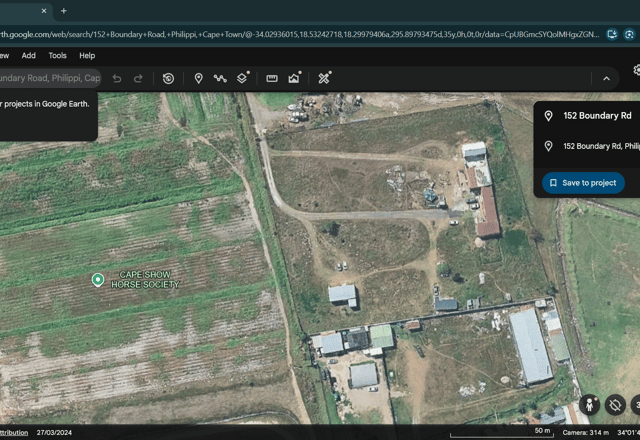Open the historical imagery clock tool
Image resolution: width=640 pixels, height=440 pixels.
coord(168,78)
